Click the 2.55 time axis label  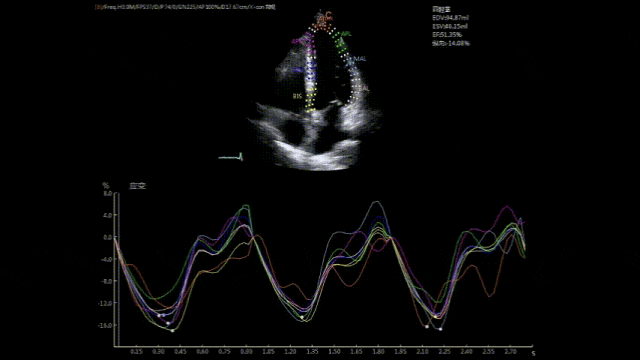pos(489,352)
